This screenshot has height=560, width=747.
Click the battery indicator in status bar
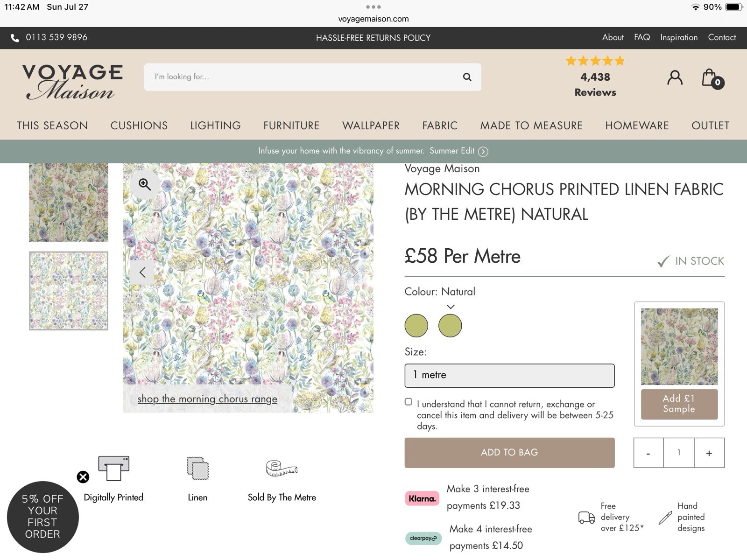[x=733, y=7]
